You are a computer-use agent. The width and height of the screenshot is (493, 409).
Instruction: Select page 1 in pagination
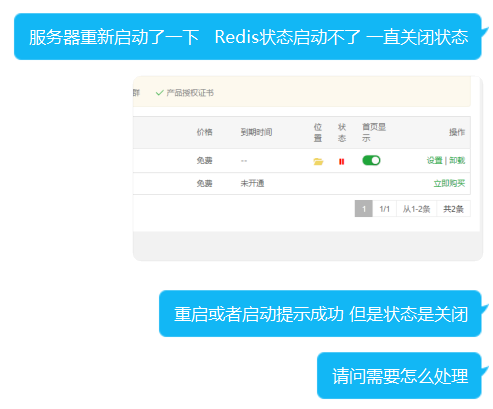pos(364,209)
